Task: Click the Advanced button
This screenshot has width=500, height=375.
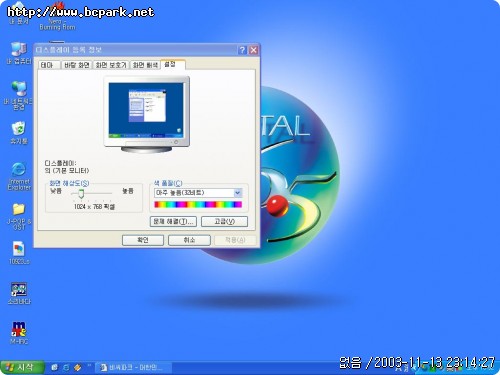Action: point(224,222)
